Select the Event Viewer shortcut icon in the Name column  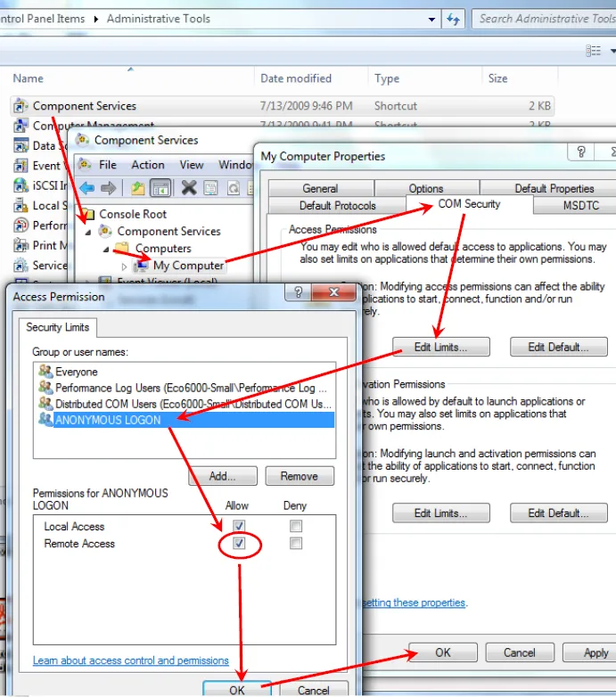point(21,166)
